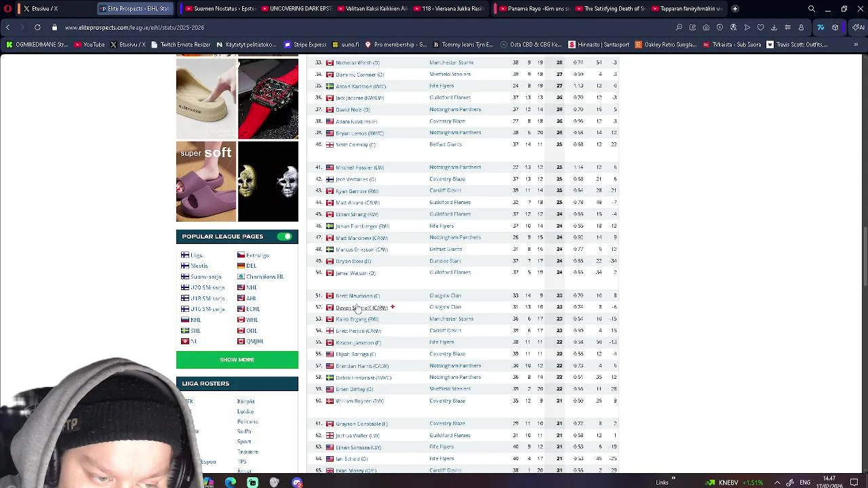Click the tab search magnifier icon

(812, 9)
